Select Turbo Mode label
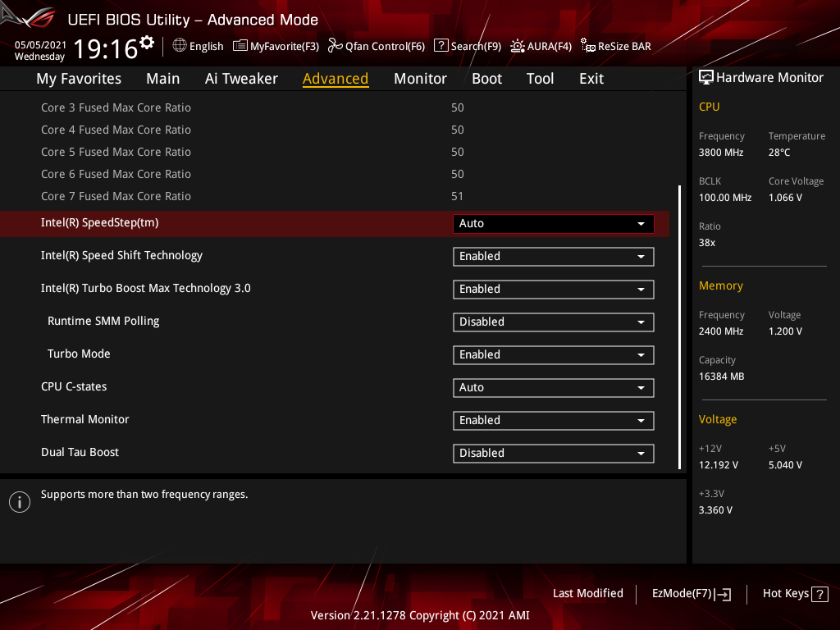Image resolution: width=840 pixels, height=630 pixels. tap(79, 354)
